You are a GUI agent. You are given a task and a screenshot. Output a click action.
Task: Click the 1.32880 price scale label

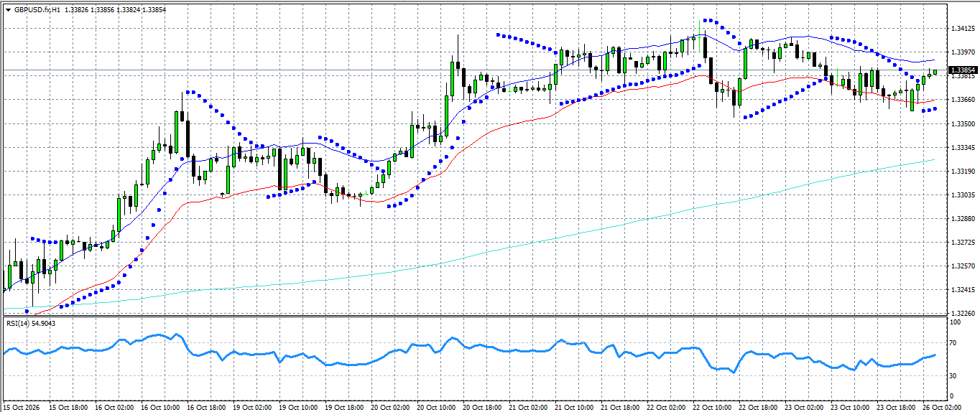pos(963,218)
